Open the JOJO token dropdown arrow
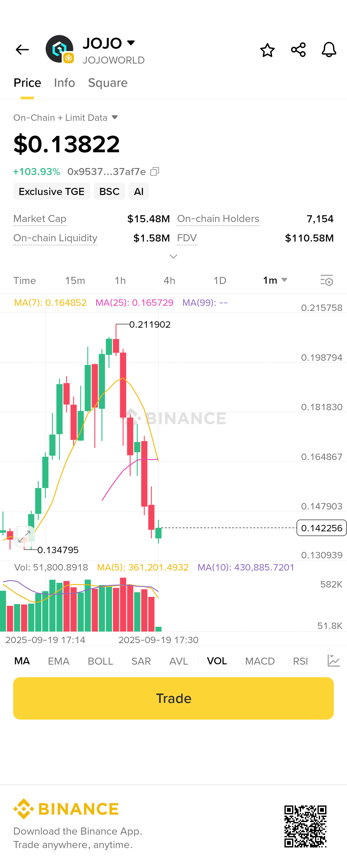Image resolution: width=347 pixels, height=868 pixels. click(x=131, y=43)
